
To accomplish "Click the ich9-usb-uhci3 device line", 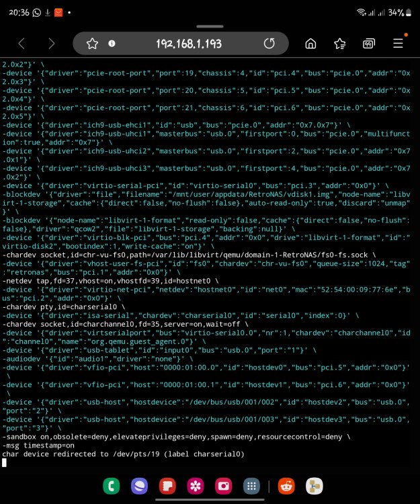I will pyautogui.click(x=206, y=173).
